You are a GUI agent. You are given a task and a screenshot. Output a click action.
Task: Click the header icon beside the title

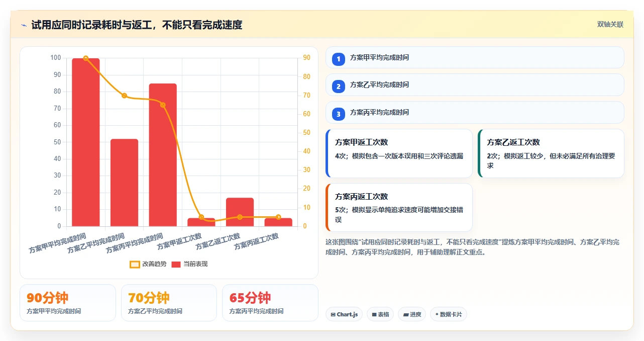pyautogui.click(x=24, y=25)
